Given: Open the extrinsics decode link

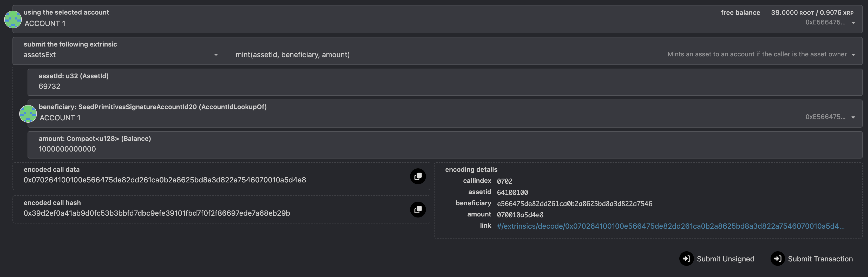Looking at the screenshot, I should click(x=670, y=226).
